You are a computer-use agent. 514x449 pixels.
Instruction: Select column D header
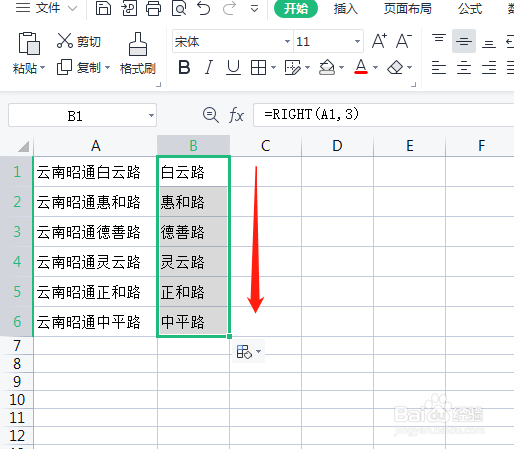pos(337,146)
